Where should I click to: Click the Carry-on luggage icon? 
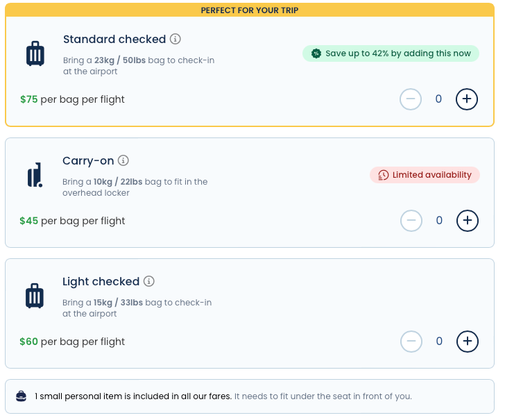tap(35, 175)
